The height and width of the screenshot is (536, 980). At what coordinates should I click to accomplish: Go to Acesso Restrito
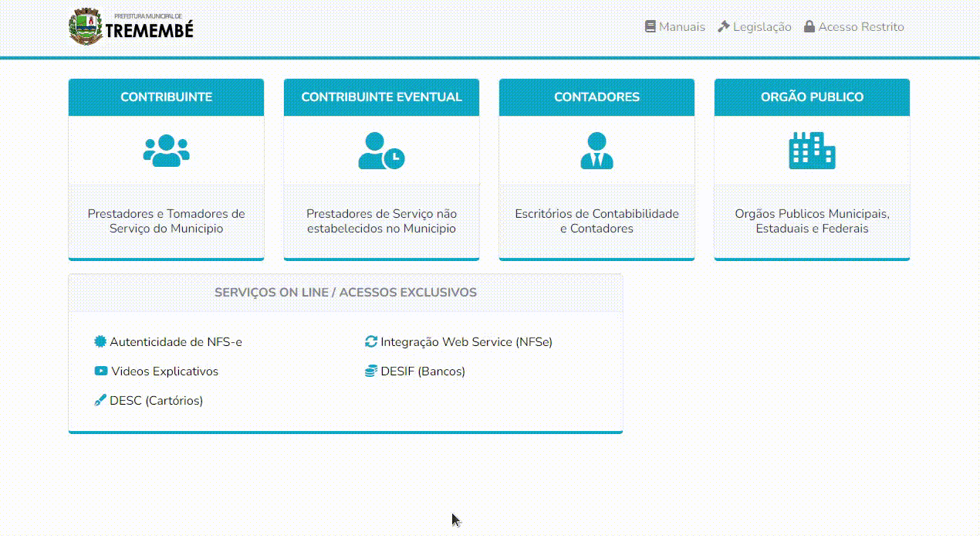coord(861,26)
